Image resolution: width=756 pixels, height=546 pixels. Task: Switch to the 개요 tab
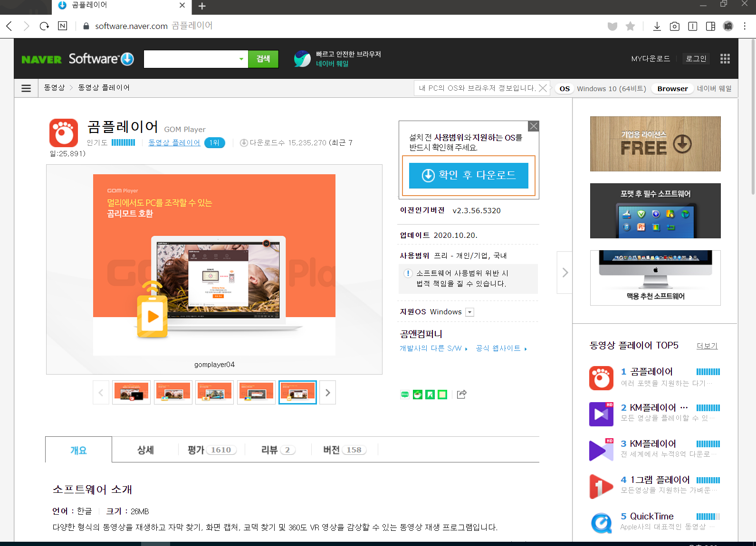click(78, 450)
